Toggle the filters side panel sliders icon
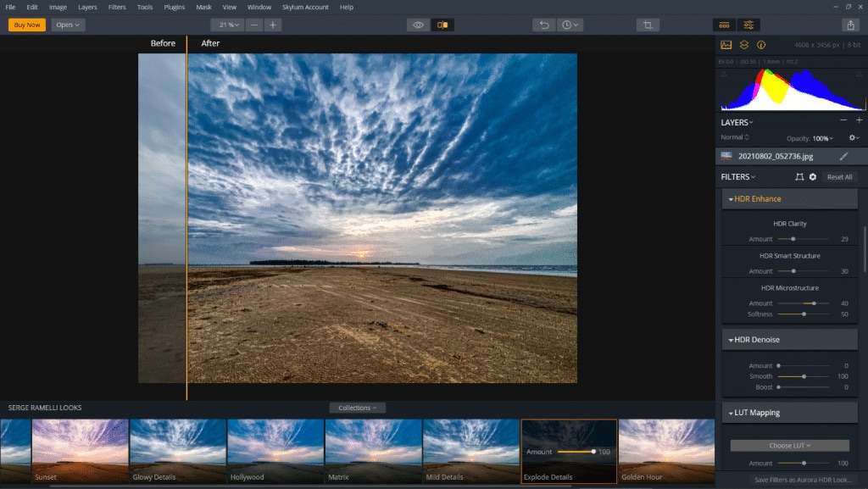 [x=748, y=25]
